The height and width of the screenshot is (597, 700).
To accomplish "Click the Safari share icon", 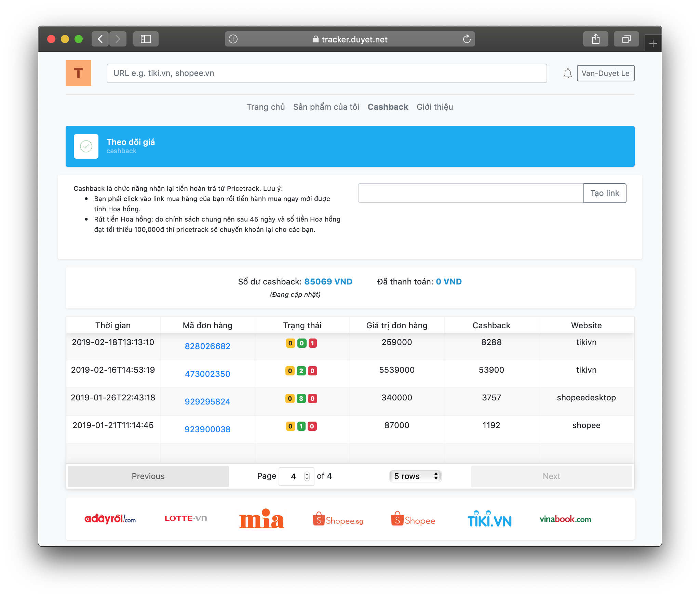I will pyautogui.click(x=595, y=39).
